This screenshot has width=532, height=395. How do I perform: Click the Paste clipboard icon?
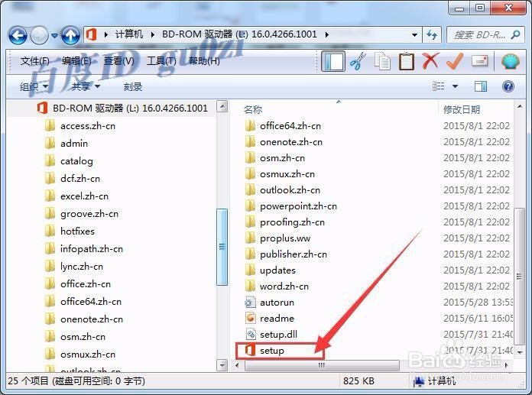(x=407, y=61)
